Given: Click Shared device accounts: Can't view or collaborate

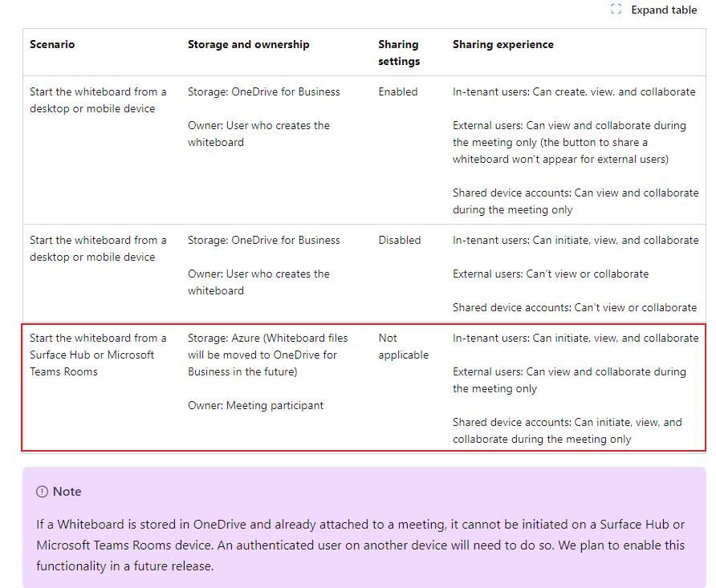Looking at the screenshot, I should [575, 307].
